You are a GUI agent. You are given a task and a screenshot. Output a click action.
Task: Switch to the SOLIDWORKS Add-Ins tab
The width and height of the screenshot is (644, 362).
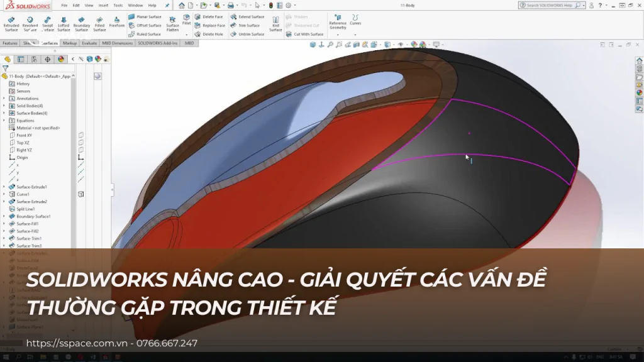(158, 43)
